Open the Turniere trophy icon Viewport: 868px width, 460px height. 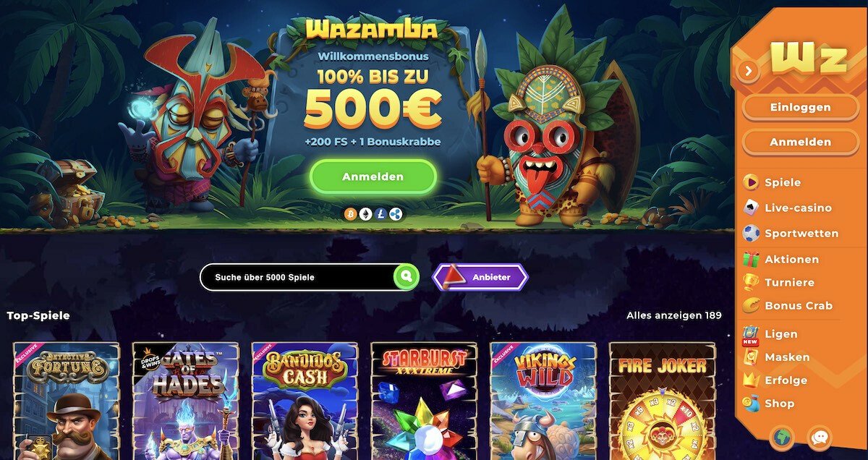pyautogui.click(x=752, y=282)
